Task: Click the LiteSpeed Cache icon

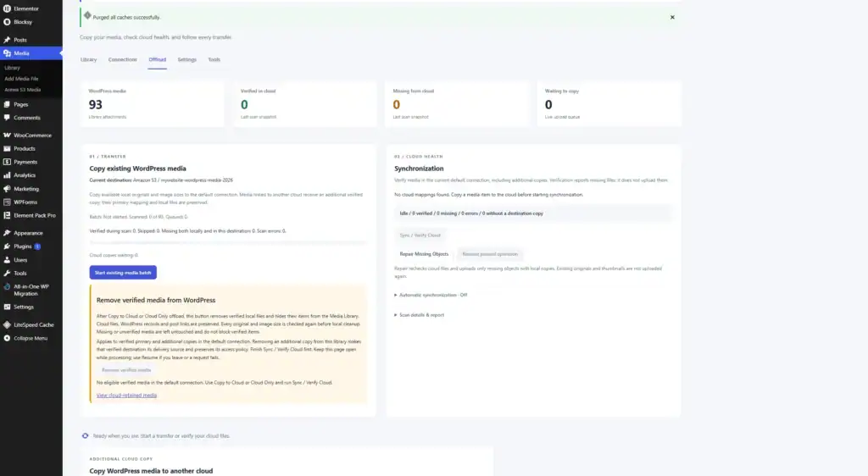Action: pos(7,324)
